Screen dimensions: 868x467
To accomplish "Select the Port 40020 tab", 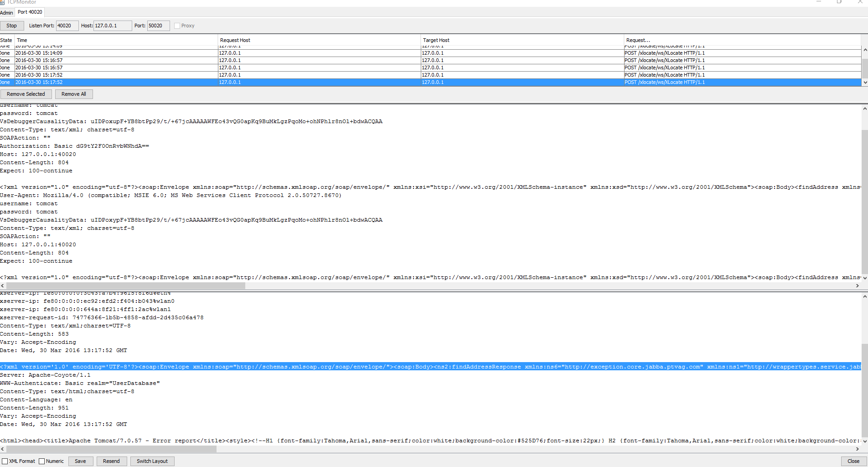I will 30,12.
